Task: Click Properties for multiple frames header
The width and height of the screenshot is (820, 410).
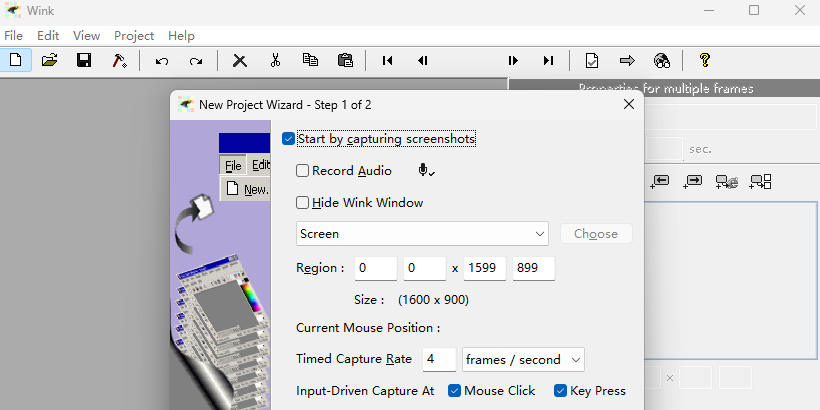Action: [665, 88]
